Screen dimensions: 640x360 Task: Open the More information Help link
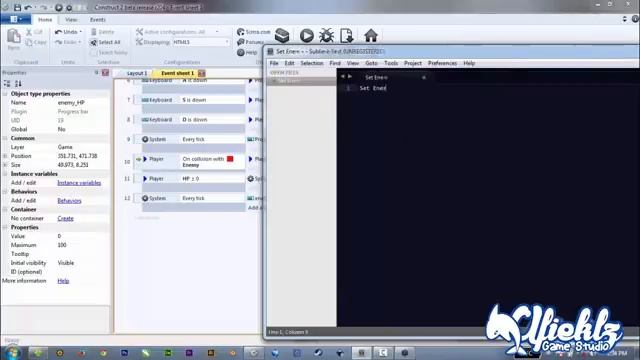coord(63,281)
